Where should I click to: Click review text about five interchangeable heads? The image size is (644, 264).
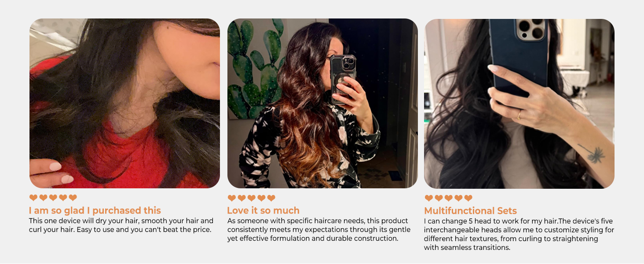(x=519, y=234)
